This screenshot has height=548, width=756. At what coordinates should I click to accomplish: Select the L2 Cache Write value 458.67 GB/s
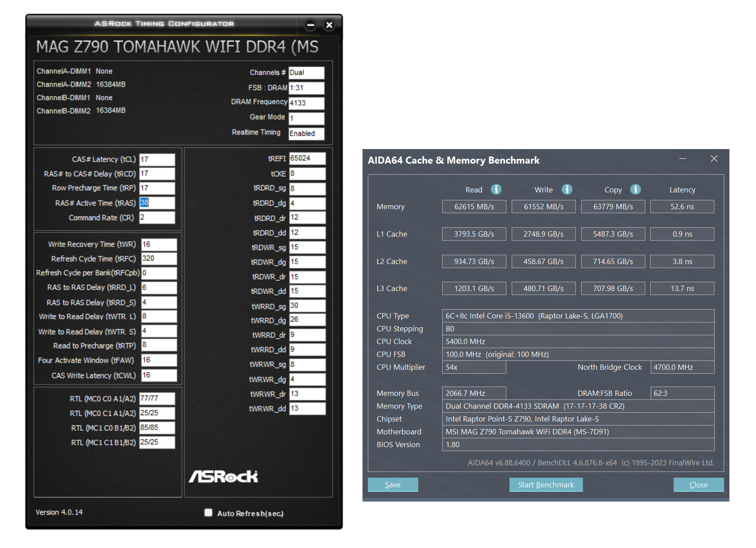click(x=544, y=261)
